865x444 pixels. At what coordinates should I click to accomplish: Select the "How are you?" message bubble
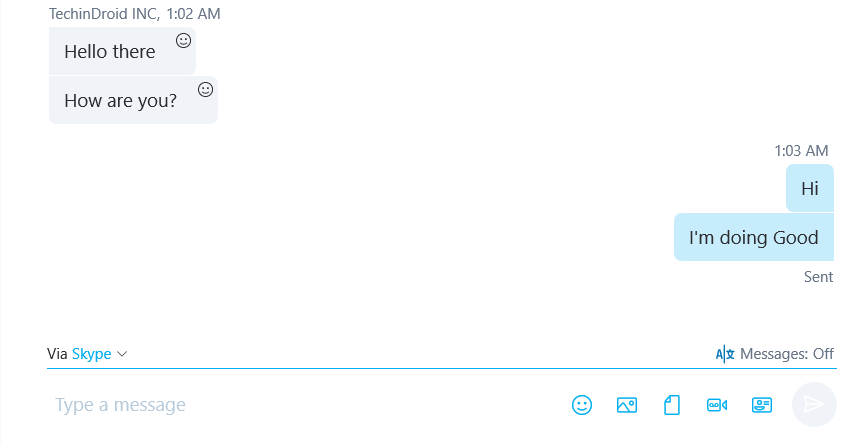click(x=134, y=100)
